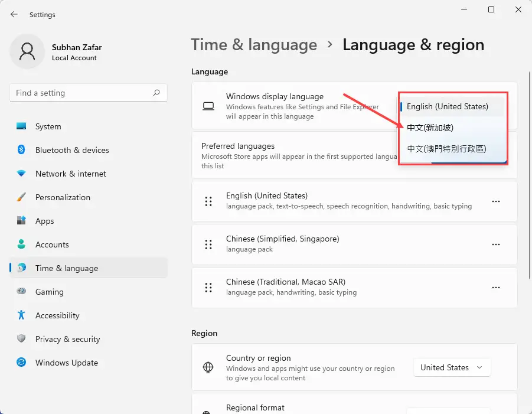Viewport: 532px width, 414px height.
Task: Click the vertical scrollbar on the right
Action: click(529, 175)
